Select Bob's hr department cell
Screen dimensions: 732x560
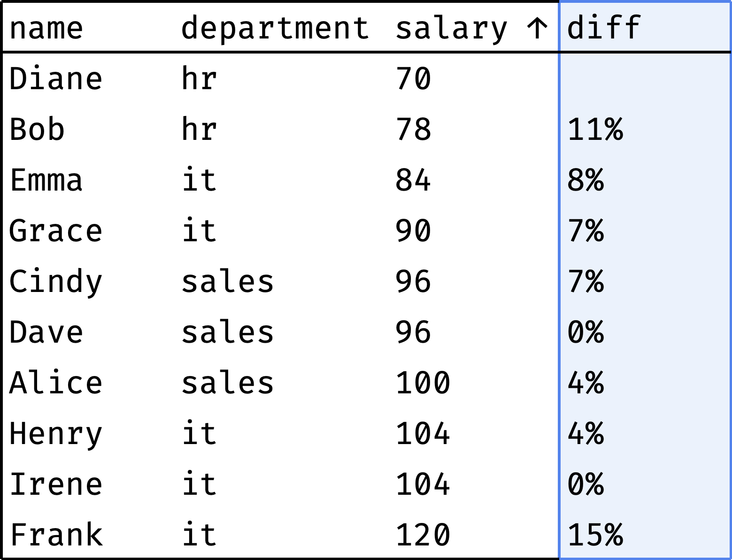tap(200, 129)
